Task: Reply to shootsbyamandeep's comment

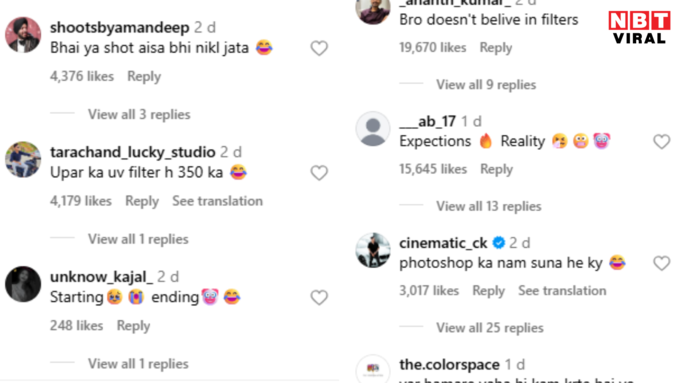Action: (144, 76)
